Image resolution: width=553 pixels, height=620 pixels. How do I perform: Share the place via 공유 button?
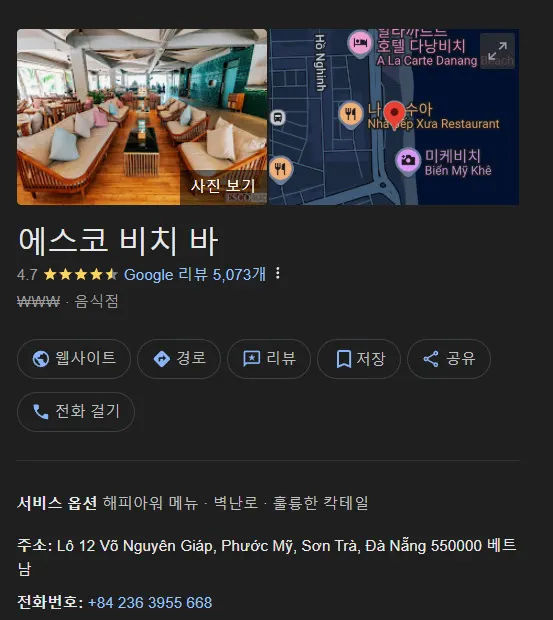click(x=449, y=359)
